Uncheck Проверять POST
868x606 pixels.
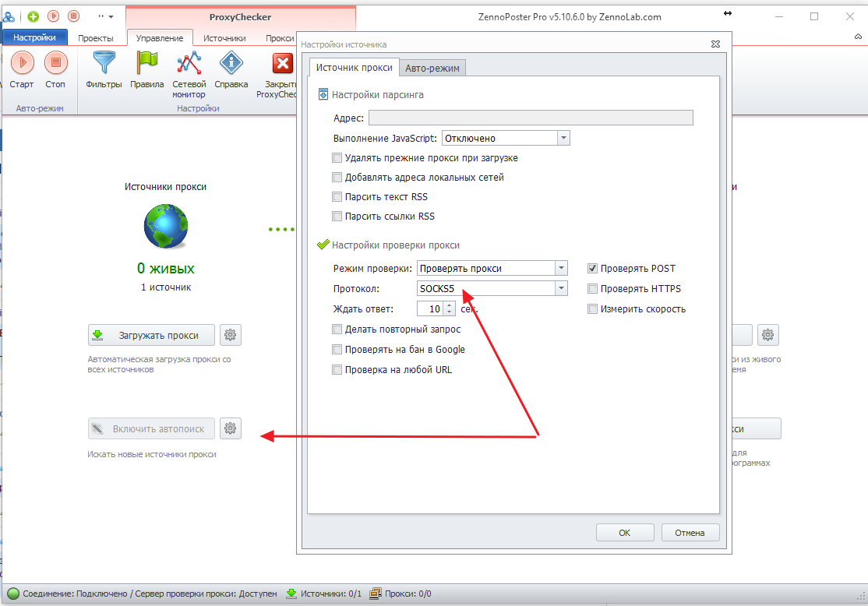592,269
